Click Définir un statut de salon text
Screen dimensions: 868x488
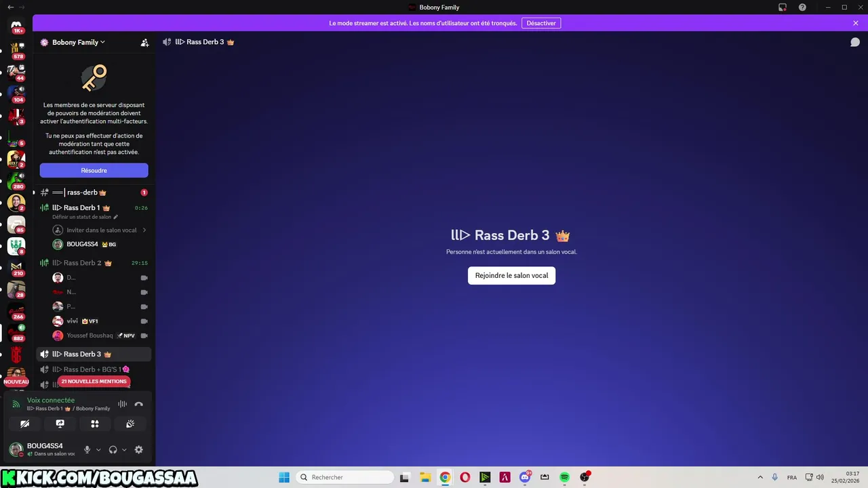pos(82,217)
